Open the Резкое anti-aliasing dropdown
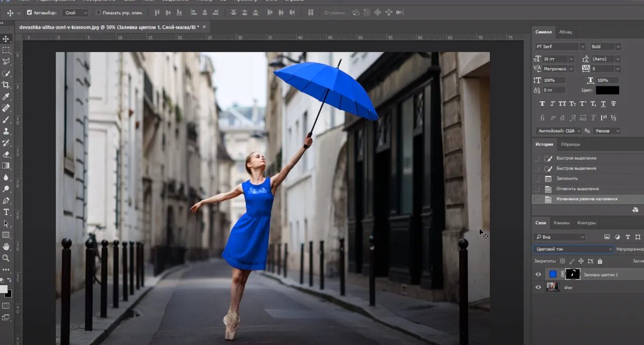The image size is (644, 345). 607,131
